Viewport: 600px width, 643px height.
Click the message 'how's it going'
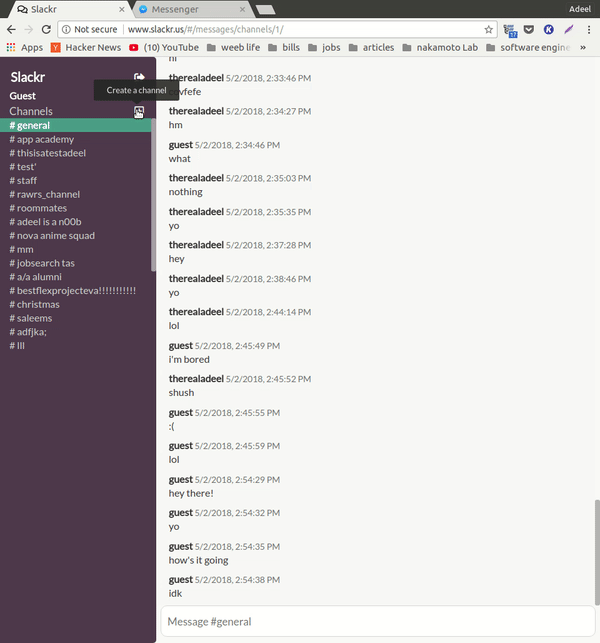click(198, 561)
